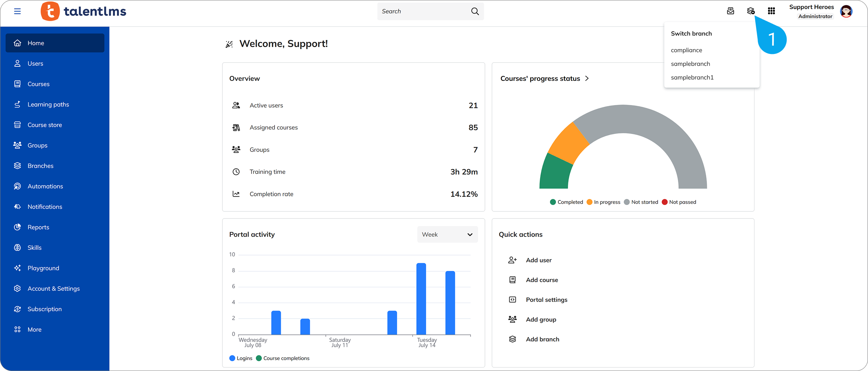Select compliance in Switch branch list
This screenshot has width=868, height=371.
pyautogui.click(x=687, y=50)
